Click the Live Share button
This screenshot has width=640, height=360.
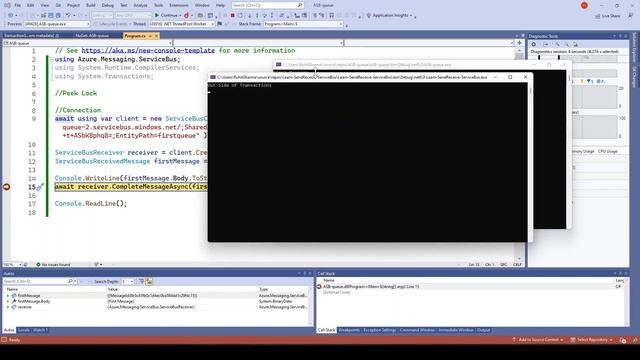(608, 16)
